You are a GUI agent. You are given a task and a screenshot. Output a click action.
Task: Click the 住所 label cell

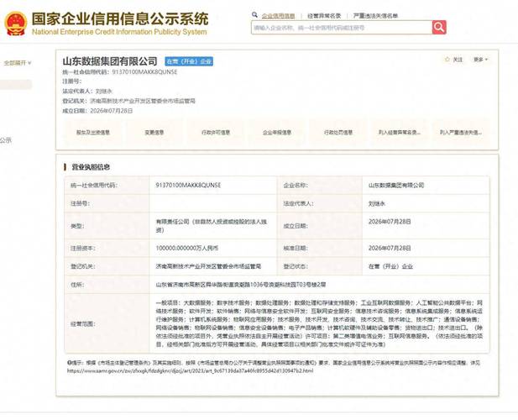coord(107,285)
